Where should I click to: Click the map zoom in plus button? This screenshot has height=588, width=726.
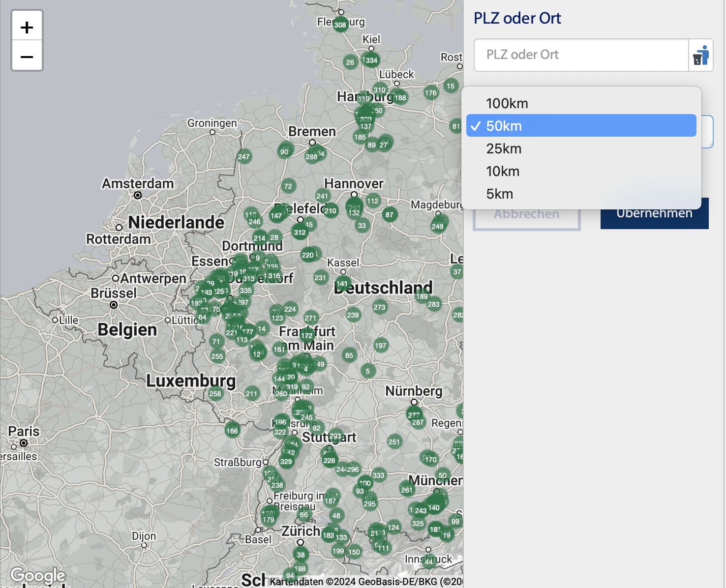[x=27, y=27]
